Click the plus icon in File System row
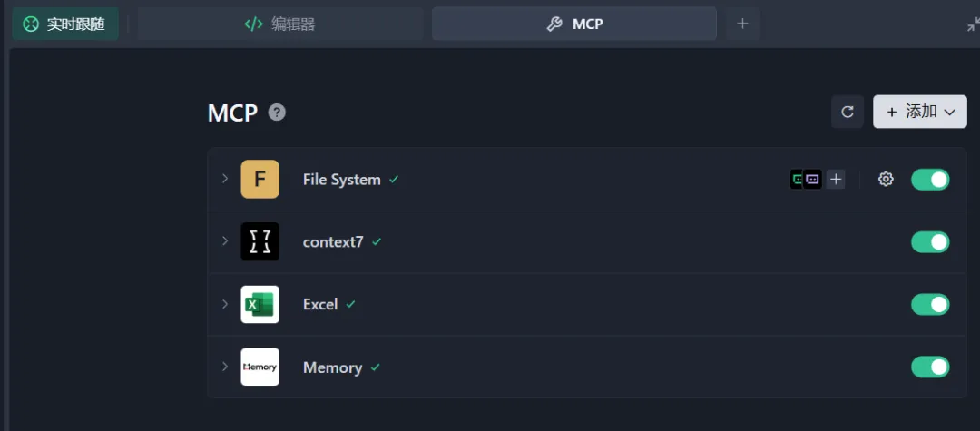This screenshot has width=980, height=431. tap(836, 180)
